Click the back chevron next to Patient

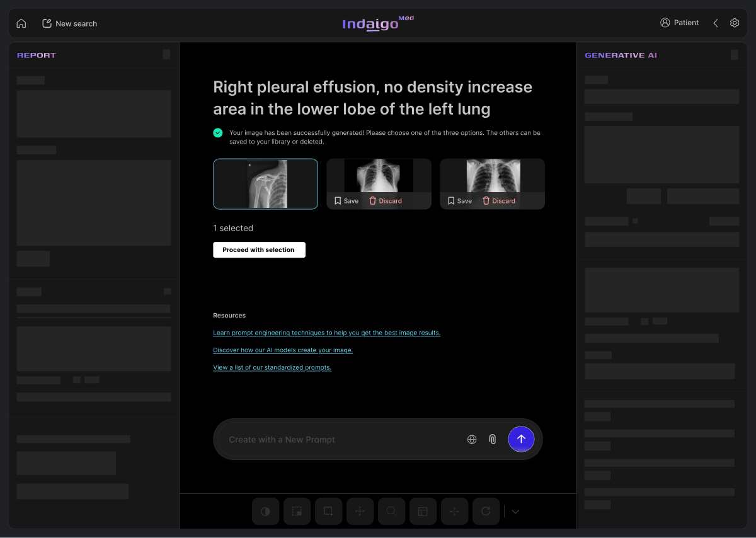pos(716,23)
